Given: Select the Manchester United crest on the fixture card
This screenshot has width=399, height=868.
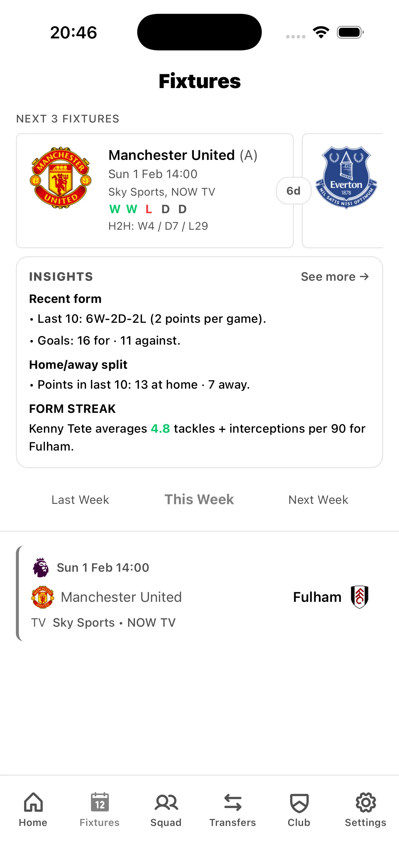Looking at the screenshot, I should 61,177.
